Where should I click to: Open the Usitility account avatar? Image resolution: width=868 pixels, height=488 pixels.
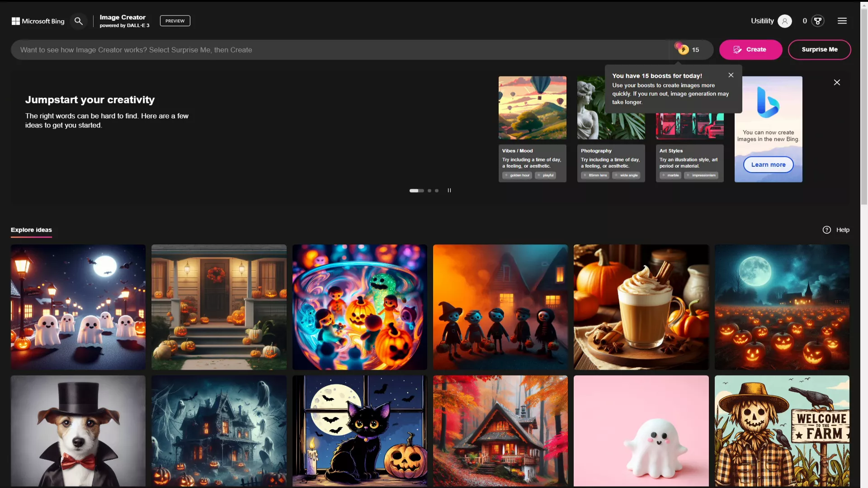[785, 21]
